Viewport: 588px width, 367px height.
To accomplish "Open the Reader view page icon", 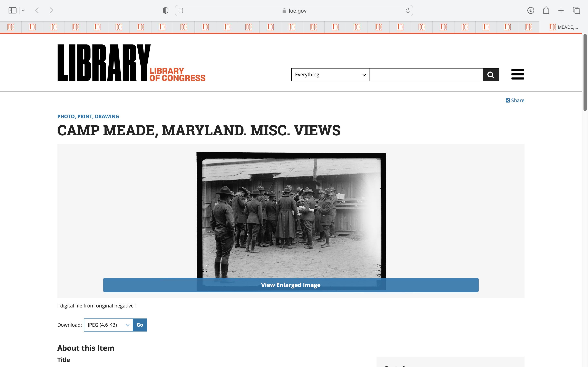I will 181,10.
